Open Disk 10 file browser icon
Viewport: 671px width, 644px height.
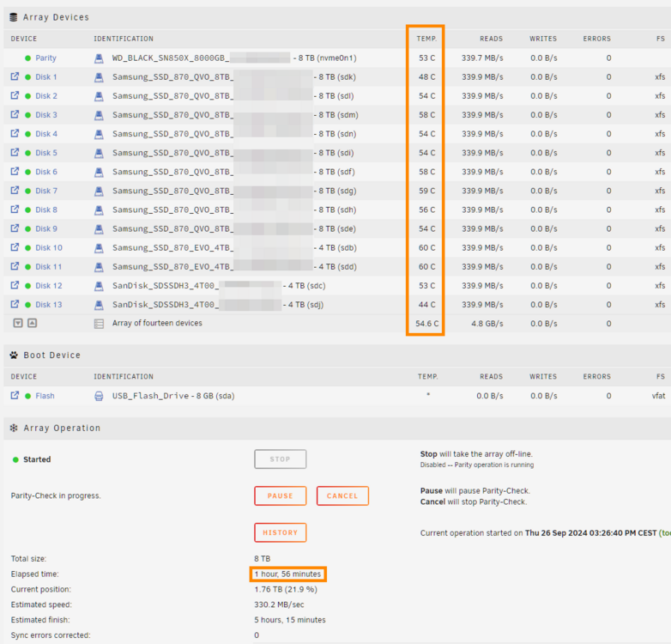point(15,247)
